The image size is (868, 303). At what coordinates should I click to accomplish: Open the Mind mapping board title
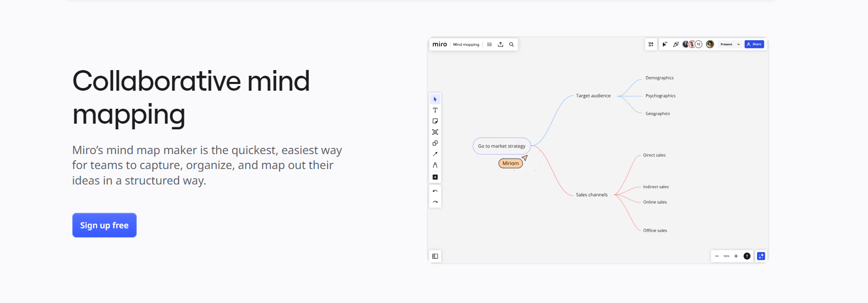tap(466, 44)
